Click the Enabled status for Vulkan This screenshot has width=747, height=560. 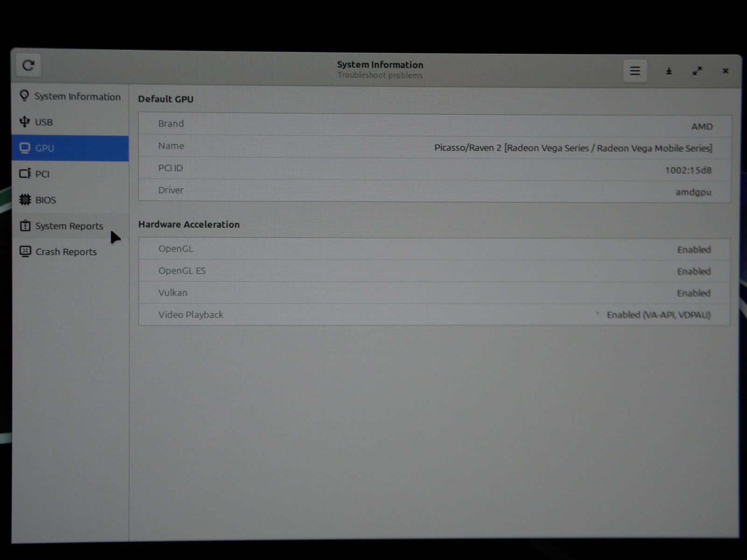[694, 293]
